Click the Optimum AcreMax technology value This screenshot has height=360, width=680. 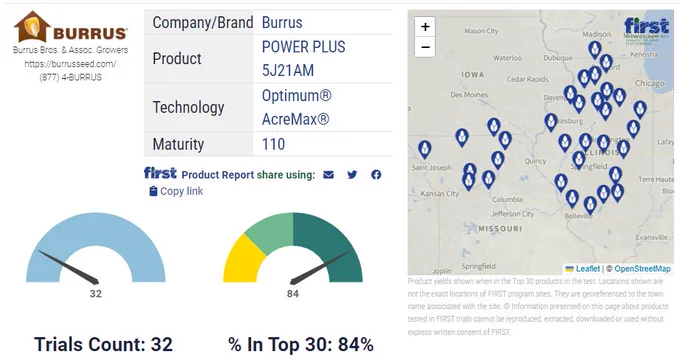(x=297, y=107)
